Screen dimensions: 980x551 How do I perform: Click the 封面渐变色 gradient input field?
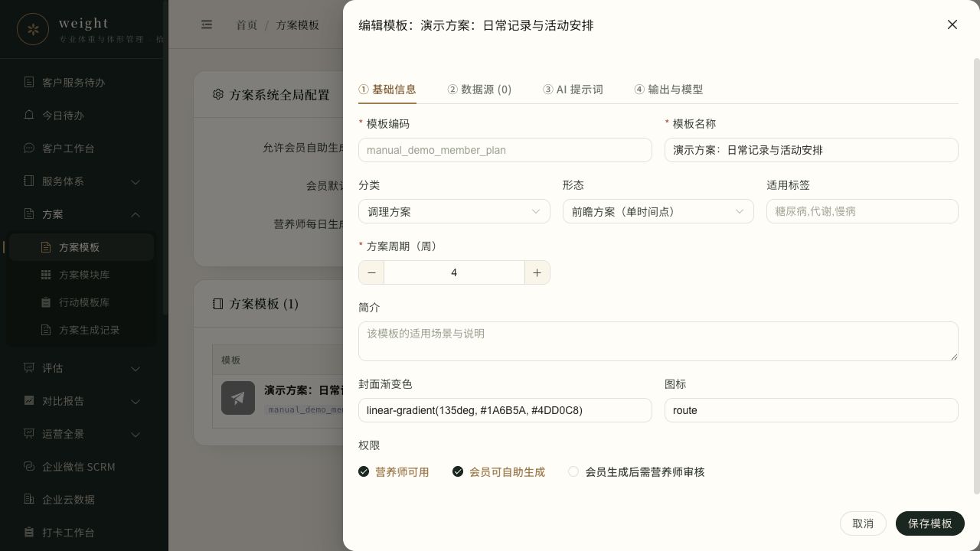pyautogui.click(x=505, y=410)
